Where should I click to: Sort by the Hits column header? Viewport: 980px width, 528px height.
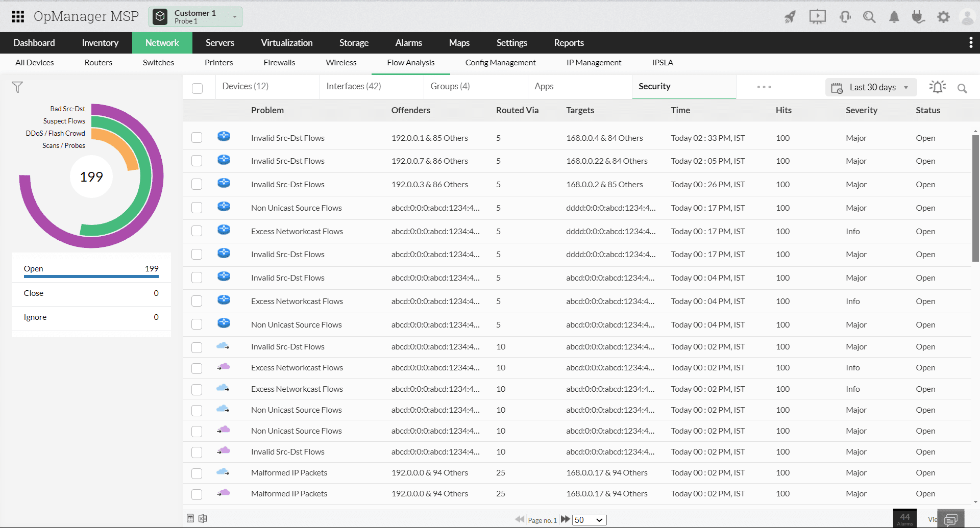[x=783, y=110]
